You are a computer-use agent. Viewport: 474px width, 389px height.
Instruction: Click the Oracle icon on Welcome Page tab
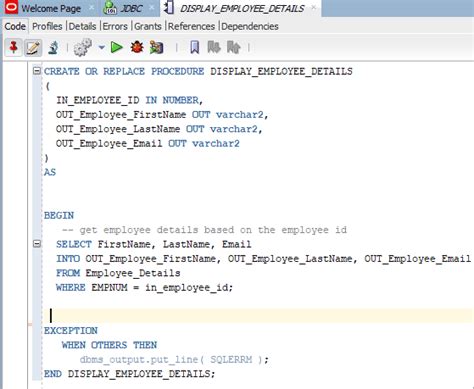click(11, 8)
